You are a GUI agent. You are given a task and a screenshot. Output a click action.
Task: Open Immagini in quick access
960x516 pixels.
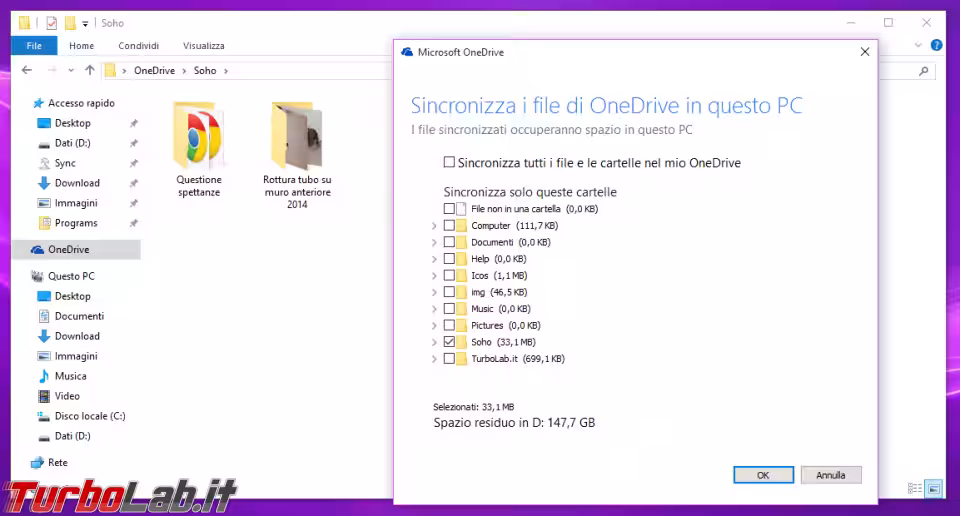76,203
